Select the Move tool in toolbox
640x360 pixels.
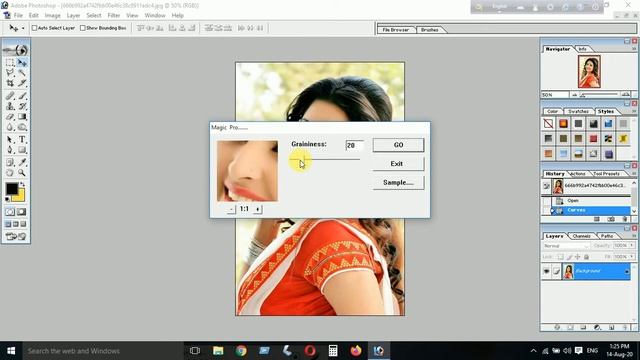(x=22, y=63)
